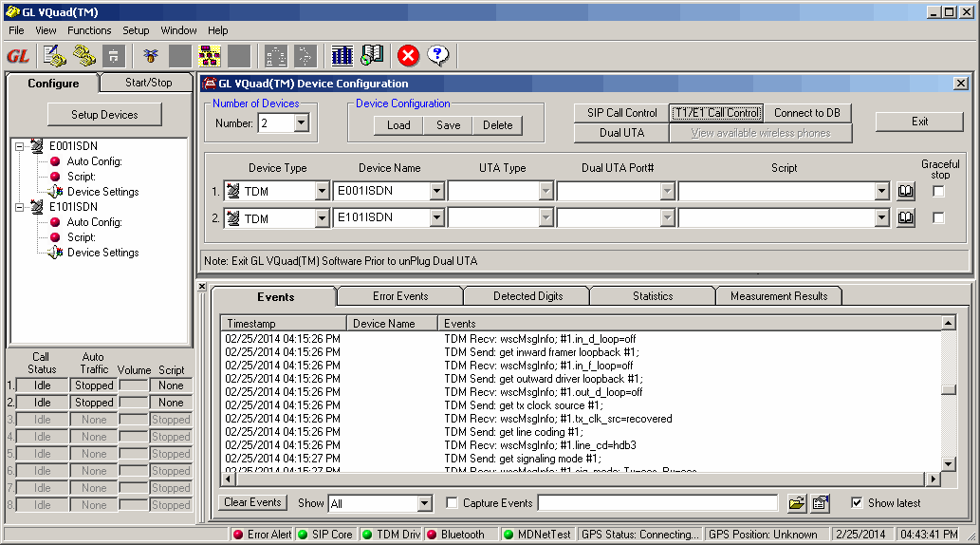Screen dimensions: 980x545
Task: Open the Show filter dropdown set to All
Action: click(x=424, y=503)
